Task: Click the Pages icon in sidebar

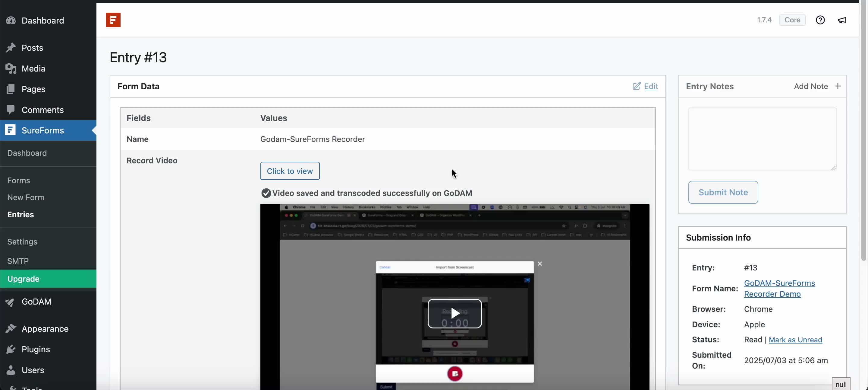Action: tap(11, 89)
